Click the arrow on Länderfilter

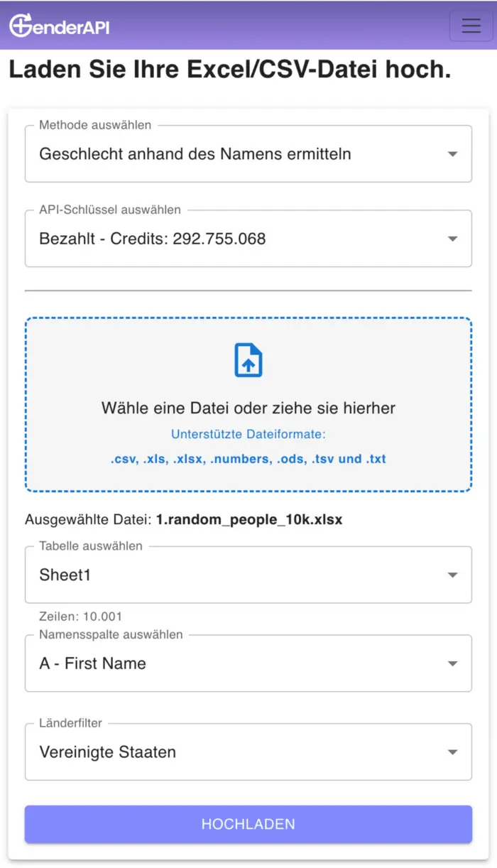pos(452,752)
